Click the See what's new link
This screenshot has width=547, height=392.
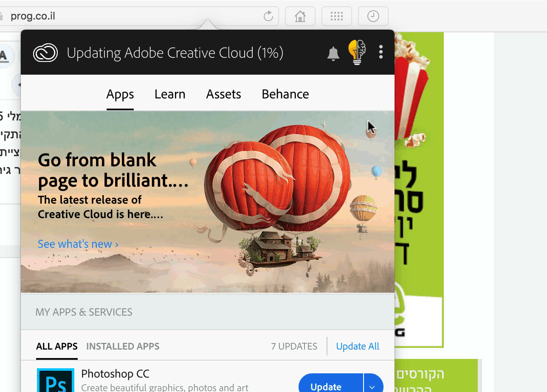click(78, 244)
